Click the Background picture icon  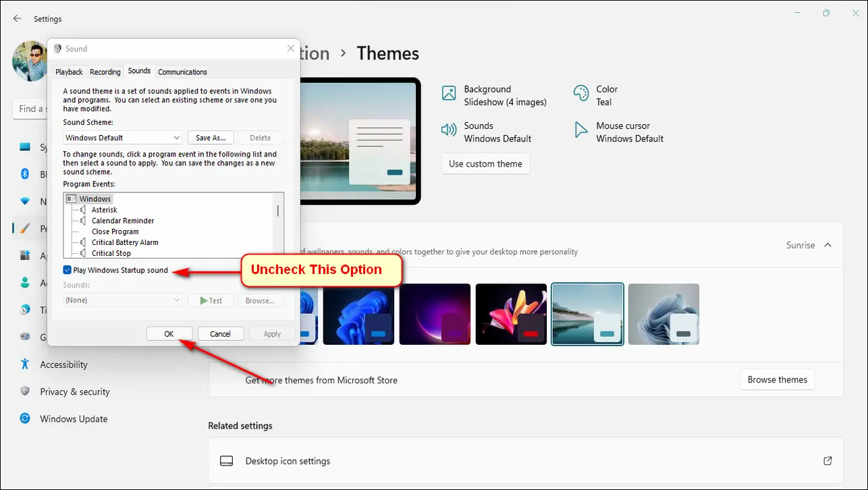pyautogui.click(x=449, y=93)
